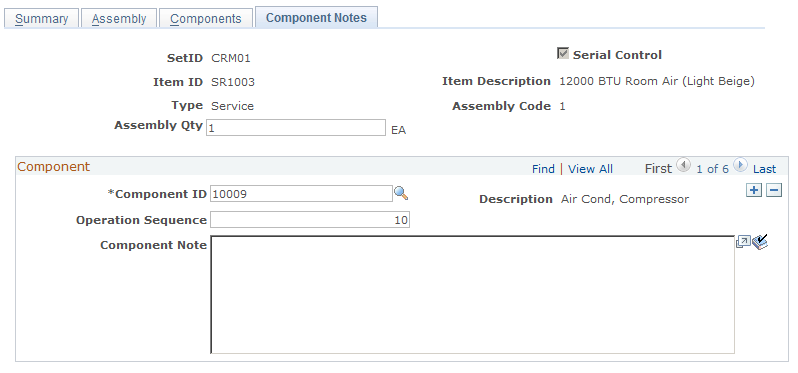This screenshot has height=373, width=798.
Task: Add a new component row
Action: pos(754,190)
